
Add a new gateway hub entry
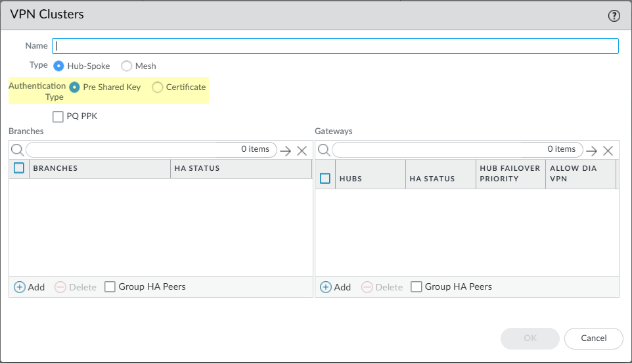point(335,287)
